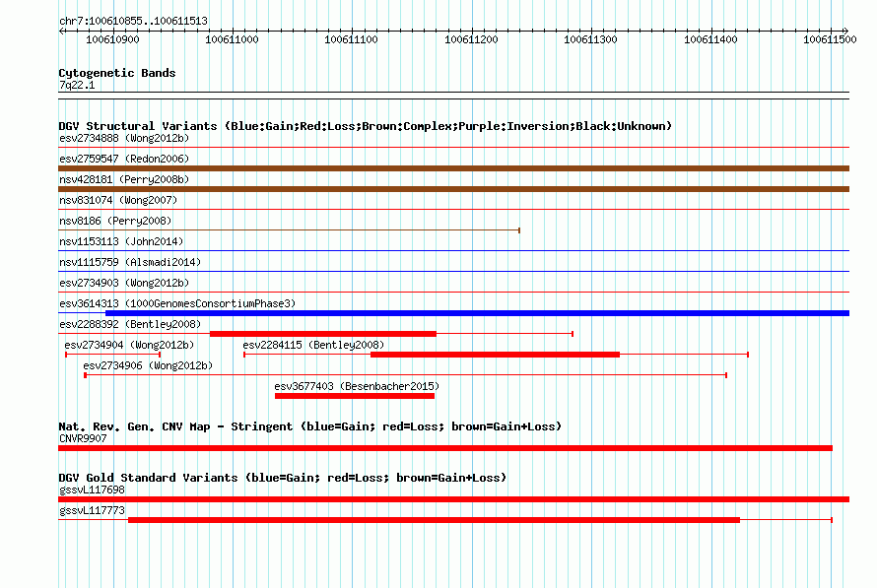
Task: Open the esv2284115 (Bentley2008) label
Action: pos(313,345)
